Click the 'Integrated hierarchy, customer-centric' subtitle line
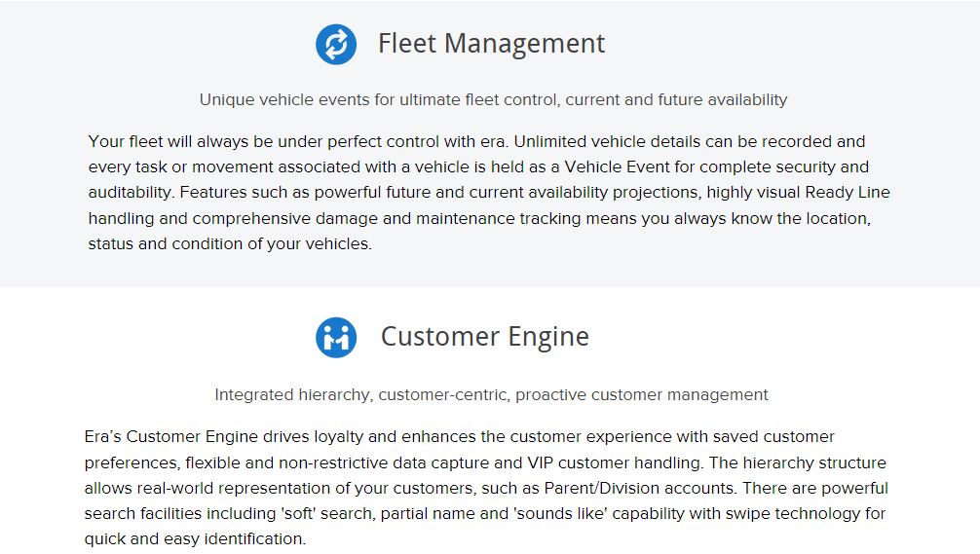The width and height of the screenshot is (980, 554). 491,394
